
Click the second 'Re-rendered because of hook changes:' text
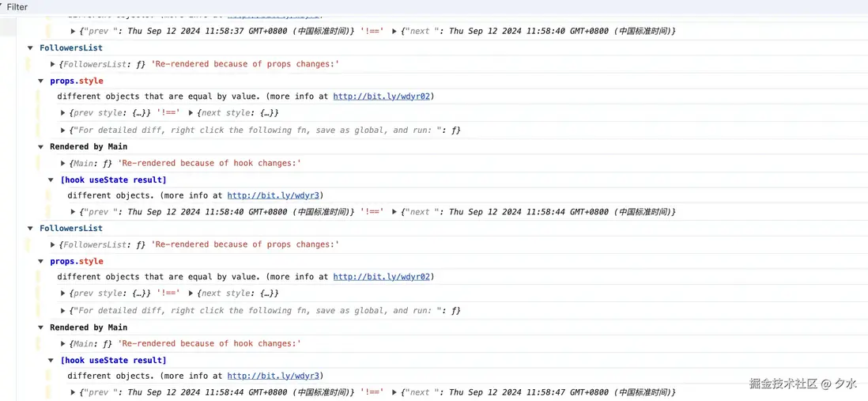209,344
